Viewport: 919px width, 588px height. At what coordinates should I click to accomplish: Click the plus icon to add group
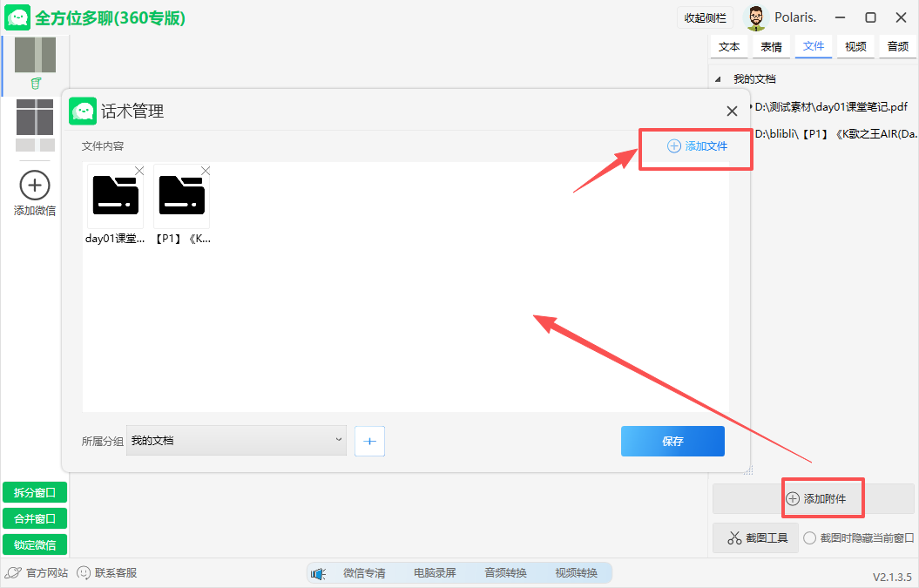[x=369, y=442]
